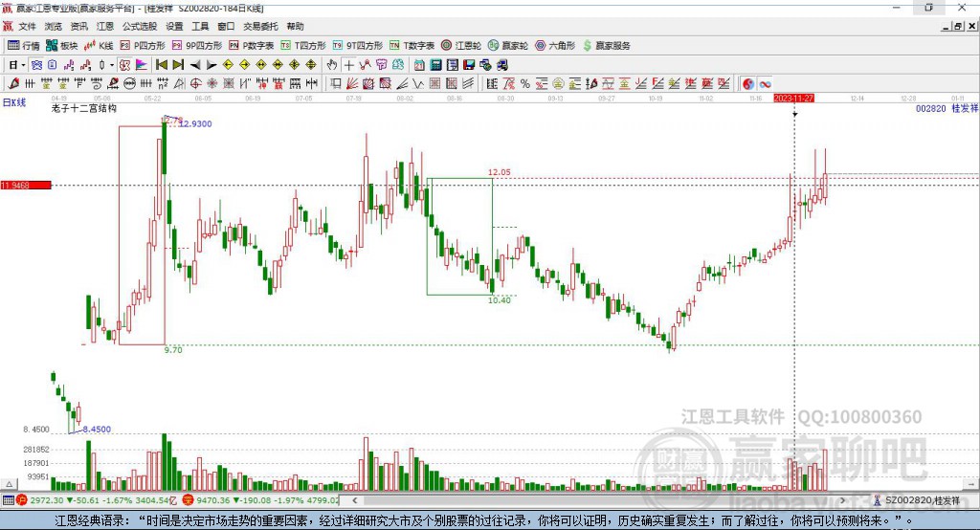Image resolution: width=980 pixels, height=530 pixels.
Task: Select the Gann fan lines tool
Action: [352, 84]
